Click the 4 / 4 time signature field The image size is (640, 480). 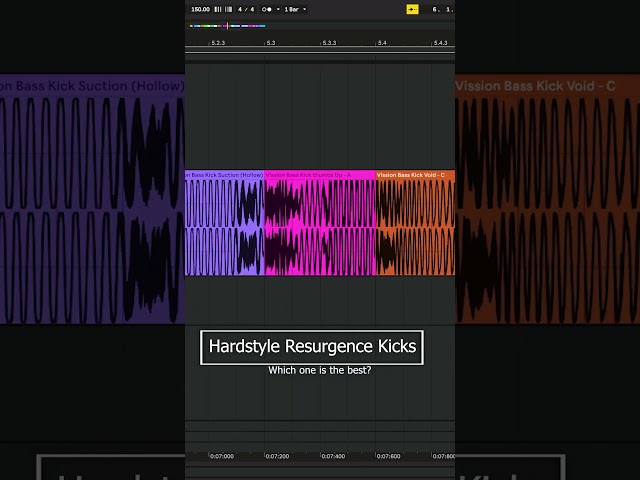tap(246, 9)
